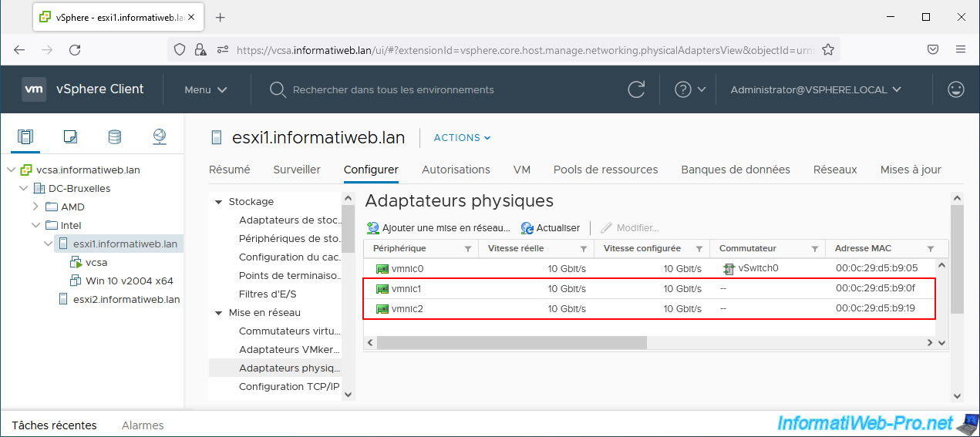980x437 pixels.
Task: Switch to the Réseaux tab
Action: click(835, 170)
